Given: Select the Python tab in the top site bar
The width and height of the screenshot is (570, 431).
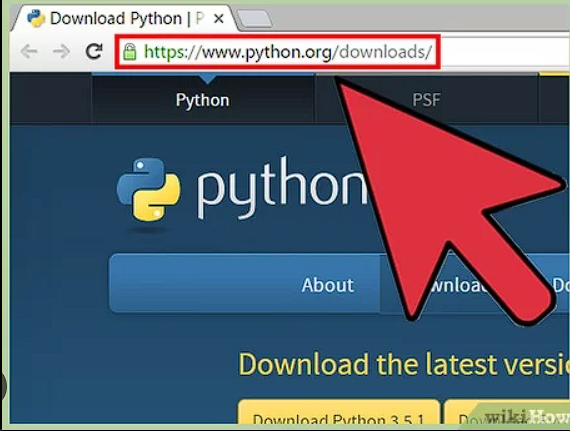Looking at the screenshot, I should [x=202, y=100].
